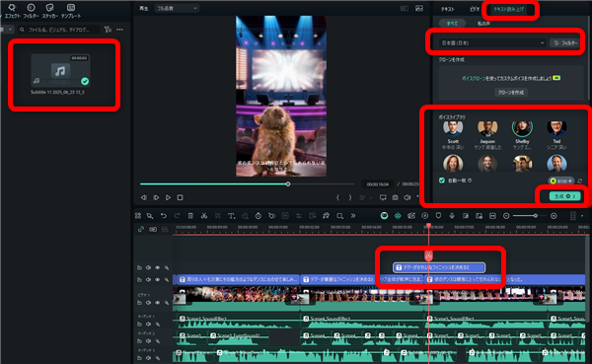Click the volume speaker icon below preview
The width and height of the screenshot is (592, 364).
tap(407, 197)
